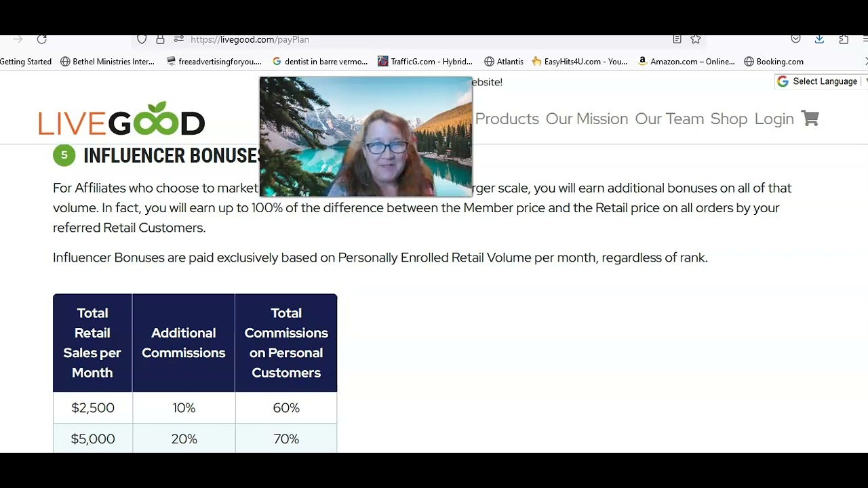Click the Personally Enrolled Retail Volume sentence
This screenshot has height=488, width=868.
[380, 258]
